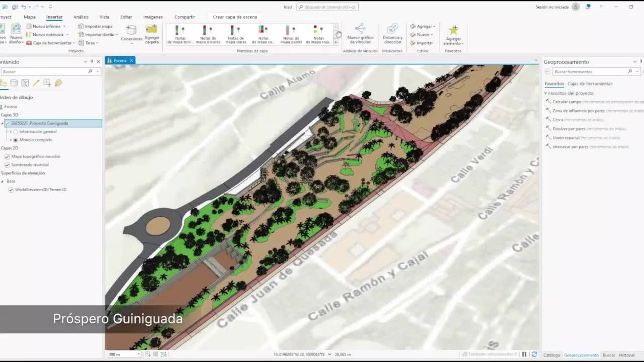The image size is (644, 362).
Task: Open the Conexiones tool
Action: point(131,31)
